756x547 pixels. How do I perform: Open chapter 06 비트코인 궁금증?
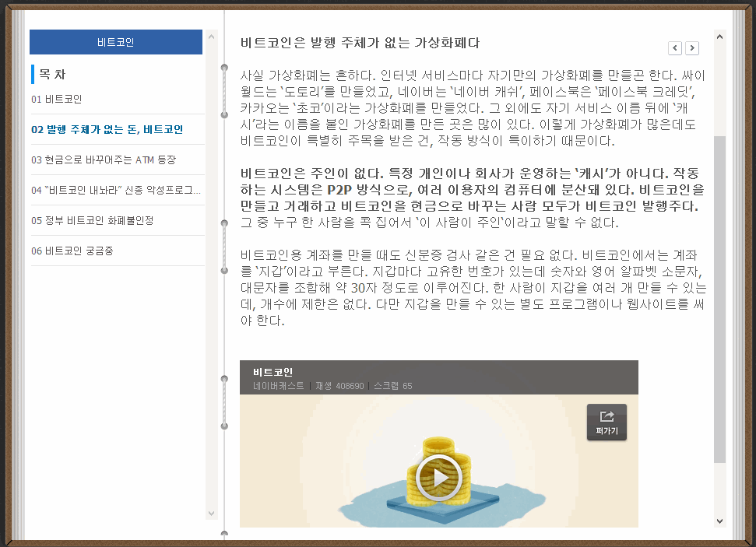tap(72, 251)
